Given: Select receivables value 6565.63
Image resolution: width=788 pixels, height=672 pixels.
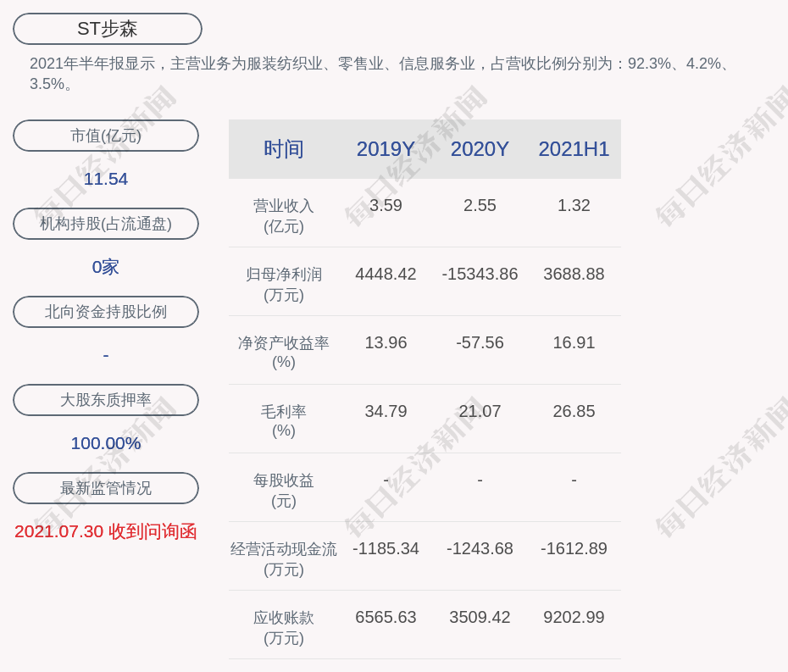Looking at the screenshot, I should pyautogui.click(x=386, y=617).
